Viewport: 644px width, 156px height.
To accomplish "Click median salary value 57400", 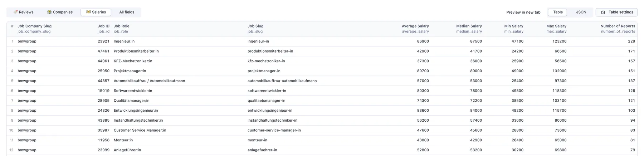I will 476,120.
